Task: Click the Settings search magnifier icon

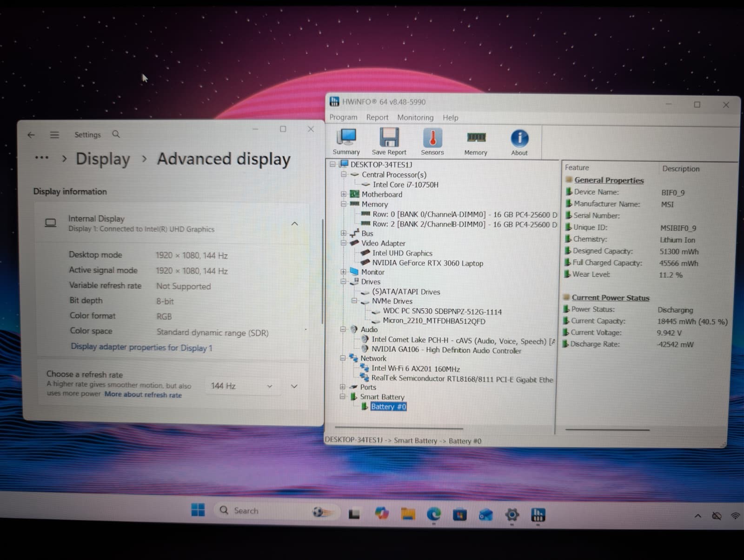Action: pos(116,134)
